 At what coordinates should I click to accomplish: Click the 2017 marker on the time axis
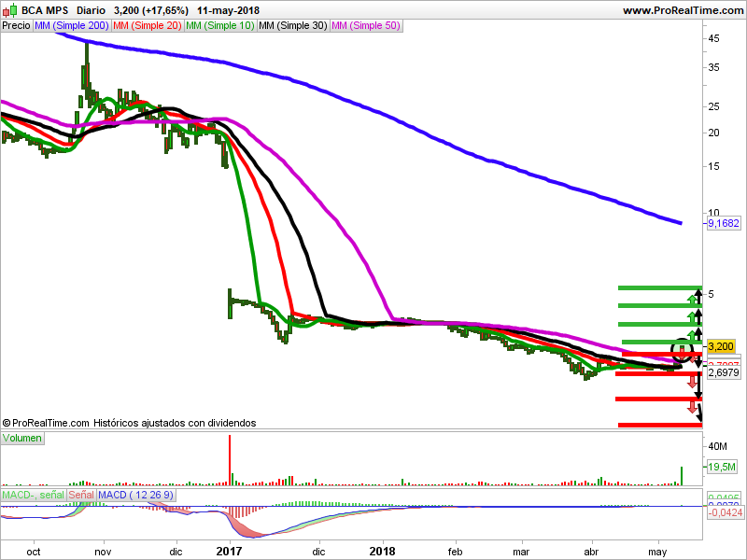pos(229,552)
